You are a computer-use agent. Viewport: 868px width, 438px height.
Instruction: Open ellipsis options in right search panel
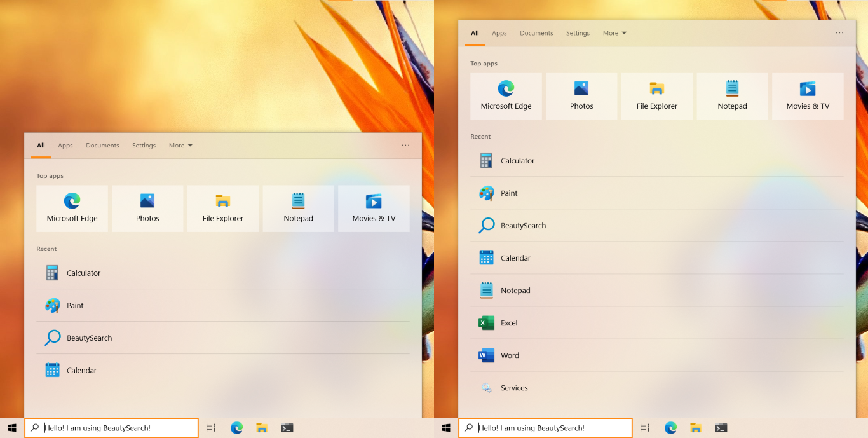tap(839, 33)
